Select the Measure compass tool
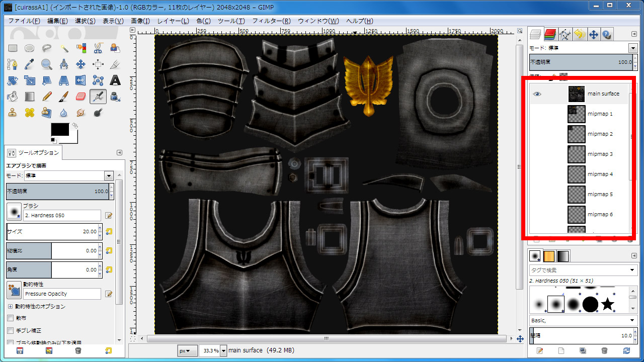Screen dimensions: 644x362 [x=64, y=64]
